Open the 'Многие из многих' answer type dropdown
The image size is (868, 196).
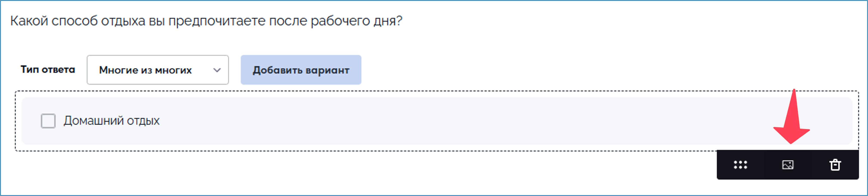(x=157, y=70)
